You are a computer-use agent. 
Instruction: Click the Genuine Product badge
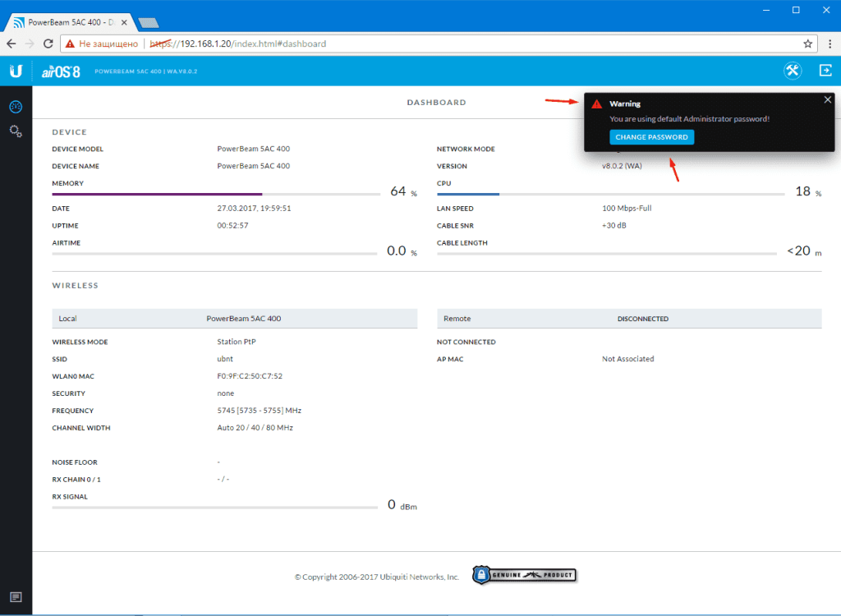524,575
